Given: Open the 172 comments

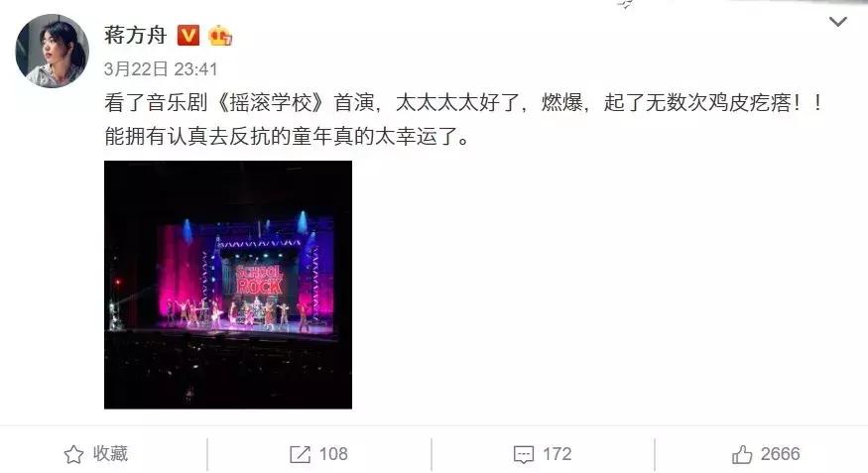Looking at the screenshot, I should (x=557, y=454).
